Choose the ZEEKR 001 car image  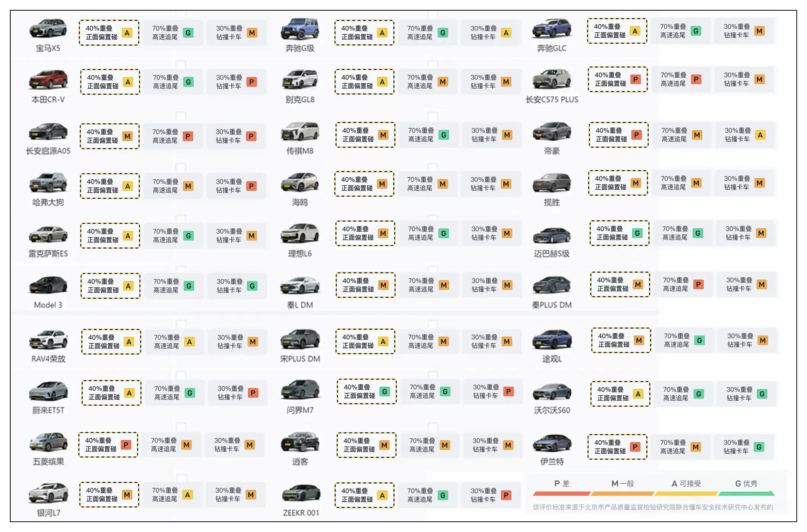click(x=301, y=493)
